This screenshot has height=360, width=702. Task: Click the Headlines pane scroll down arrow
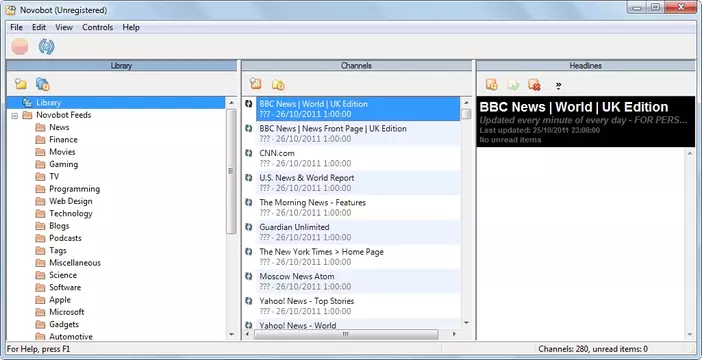689,334
